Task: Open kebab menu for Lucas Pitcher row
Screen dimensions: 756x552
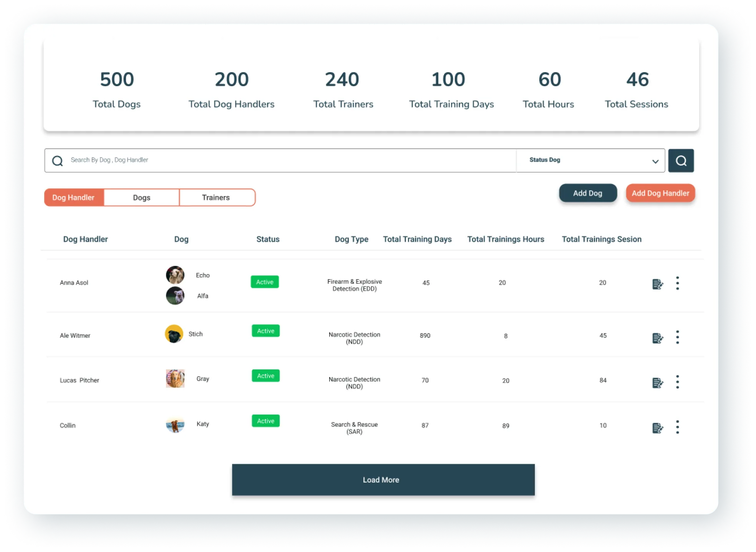Action: [677, 382]
